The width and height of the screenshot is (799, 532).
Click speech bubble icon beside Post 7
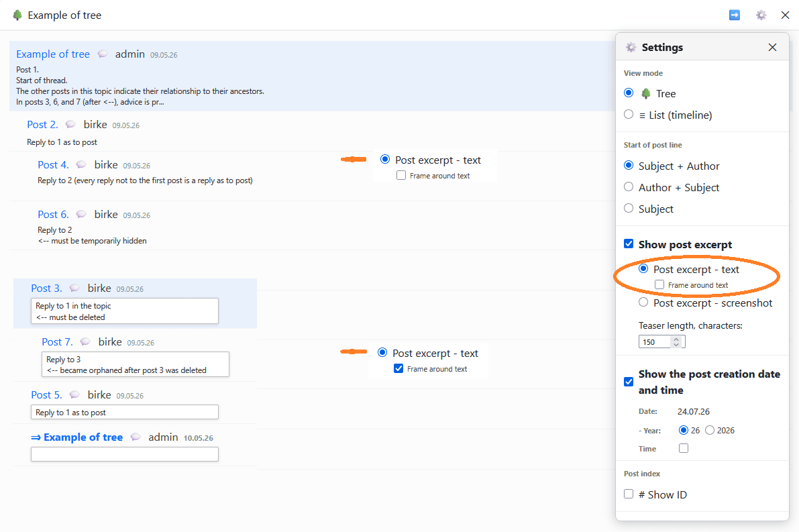[85, 341]
